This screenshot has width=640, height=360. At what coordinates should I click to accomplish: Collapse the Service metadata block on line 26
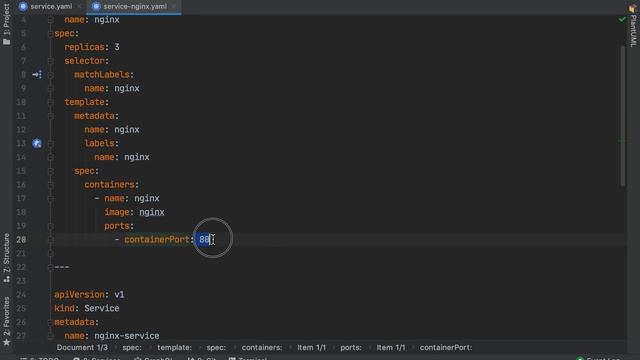[50, 322]
